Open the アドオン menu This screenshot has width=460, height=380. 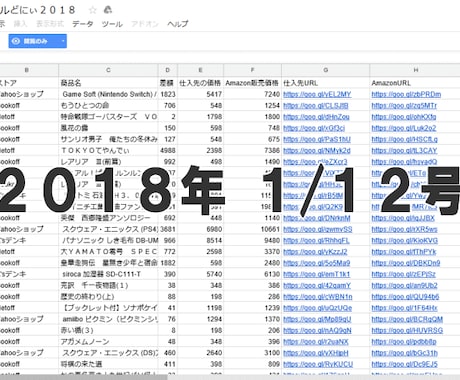[x=145, y=24]
